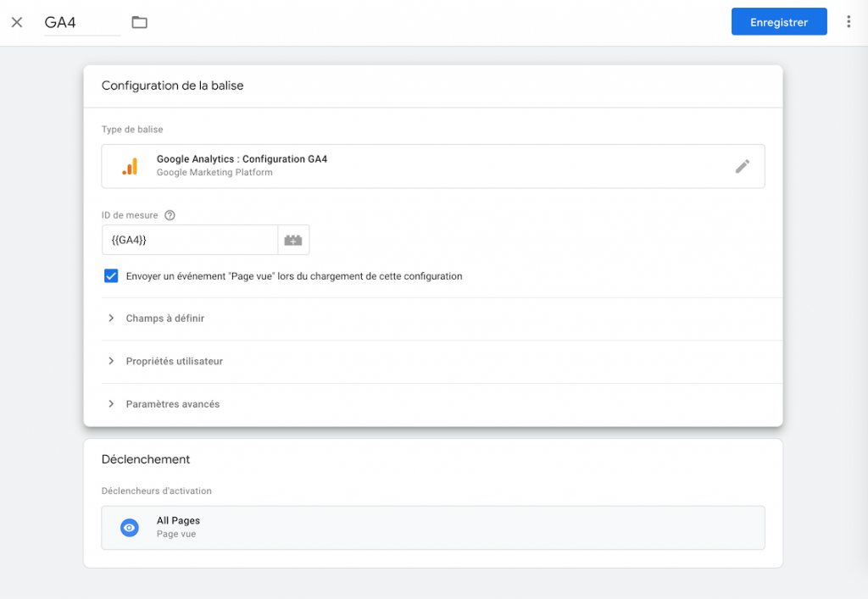Click the Google Marketing Platform subtitle

pyautogui.click(x=214, y=173)
